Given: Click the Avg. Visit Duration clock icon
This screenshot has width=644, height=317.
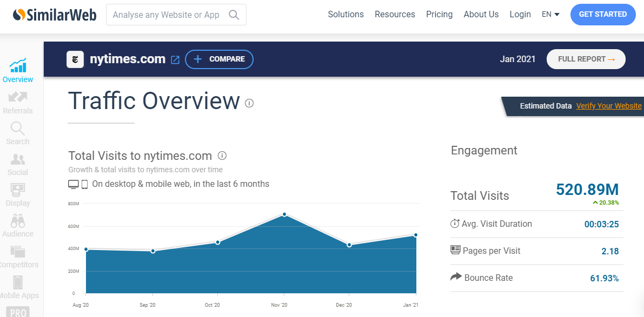Looking at the screenshot, I should pyautogui.click(x=455, y=224).
